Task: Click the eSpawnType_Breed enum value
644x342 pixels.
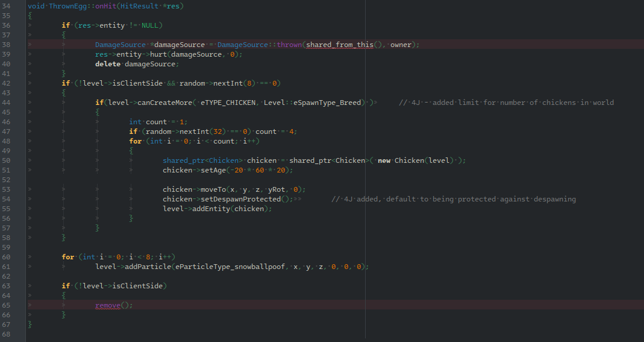Action: tap(327, 103)
